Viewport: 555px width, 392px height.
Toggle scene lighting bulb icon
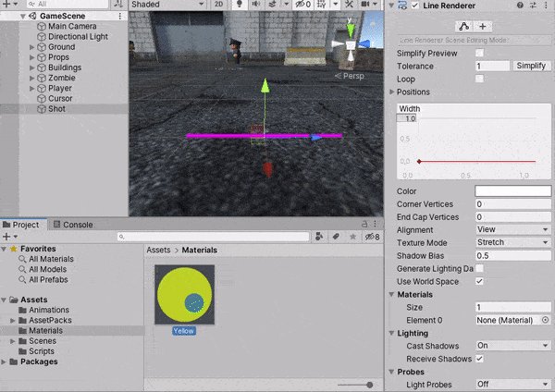click(x=240, y=4)
